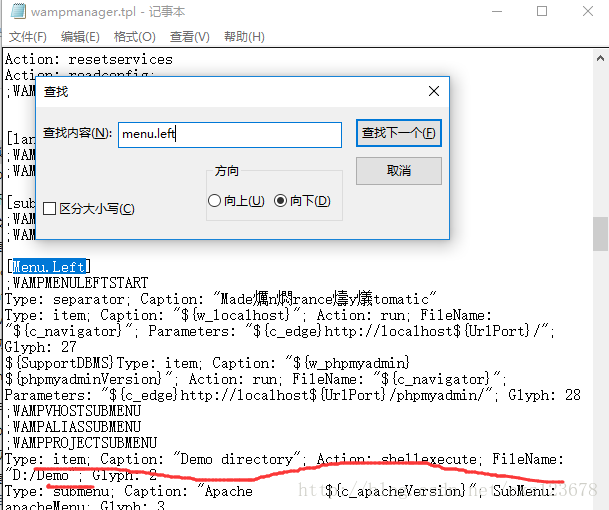Select the 向上(U) direction radio button
The image size is (609, 510).
[x=214, y=201]
